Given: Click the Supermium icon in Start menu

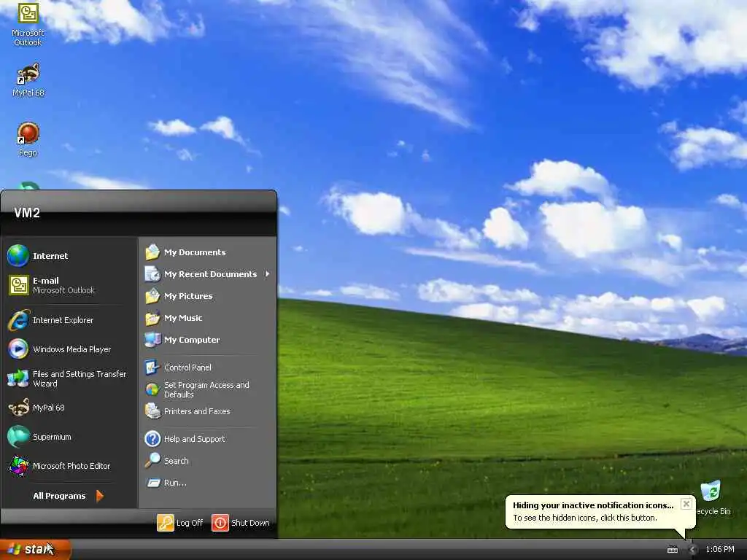Looking at the screenshot, I should pos(18,437).
